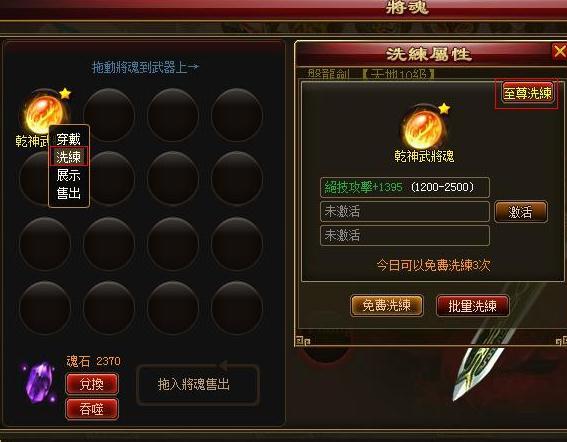Select 穿戴 from the context menu

click(x=68, y=139)
